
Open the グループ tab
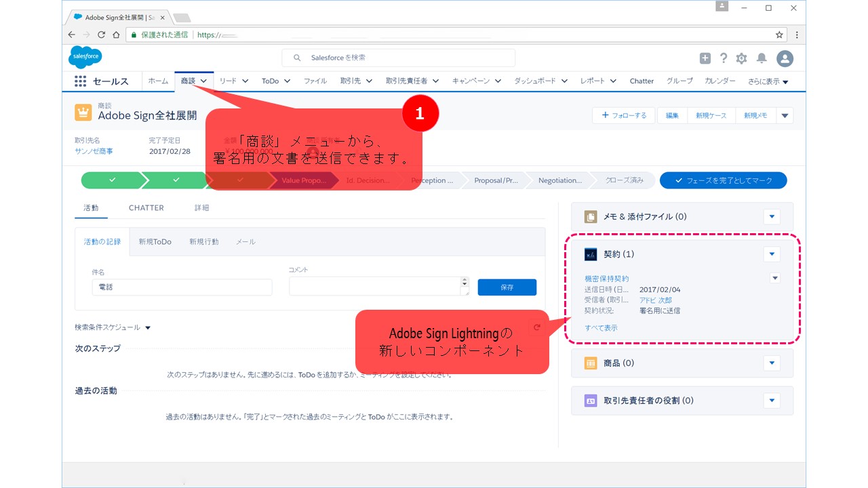click(x=679, y=81)
